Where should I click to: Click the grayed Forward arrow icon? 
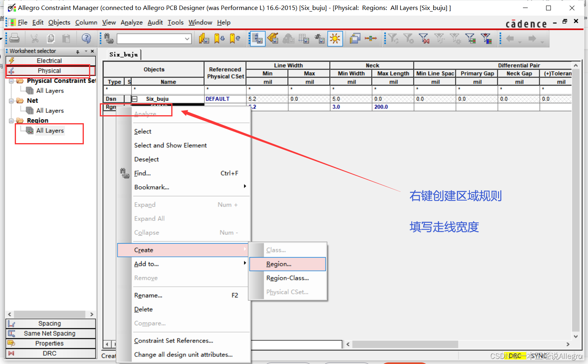click(532, 38)
